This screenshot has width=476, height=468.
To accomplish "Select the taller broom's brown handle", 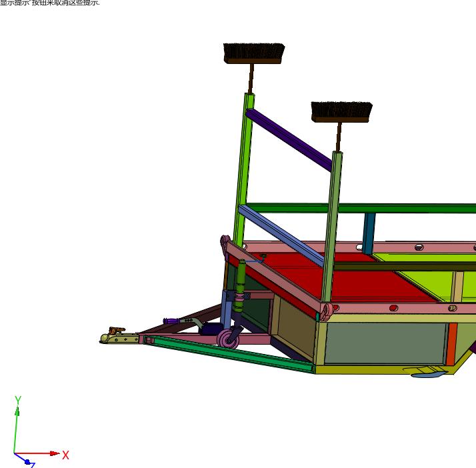I will point(251,79).
